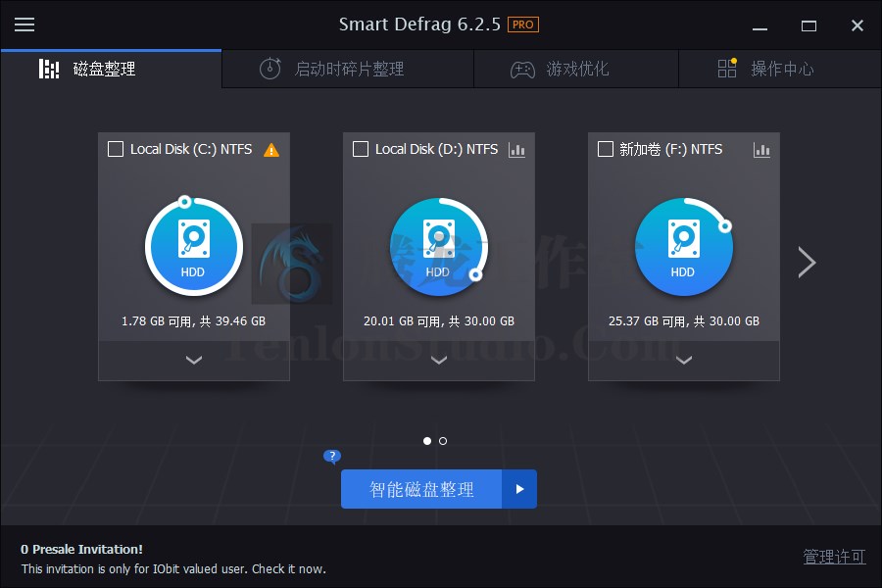
Task: Open fragmentation chart icon for 新加卷 (F:)
Action: tap(761, 150)
